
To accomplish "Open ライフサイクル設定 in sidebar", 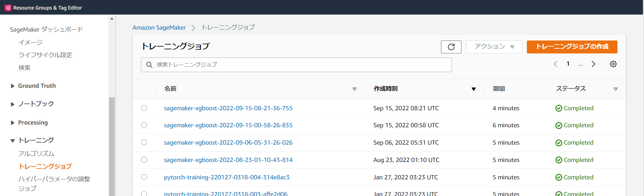I will (x=45, y=55).
